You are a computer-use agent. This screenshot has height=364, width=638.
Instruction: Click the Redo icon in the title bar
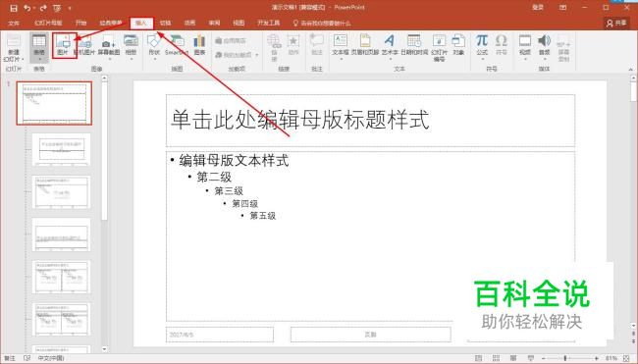pos(43,8)
